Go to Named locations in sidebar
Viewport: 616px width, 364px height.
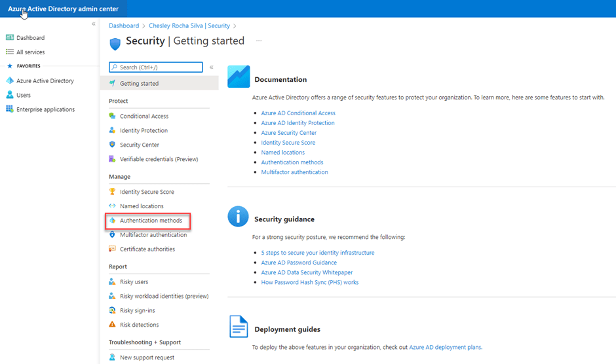click(x=142, y=206)
